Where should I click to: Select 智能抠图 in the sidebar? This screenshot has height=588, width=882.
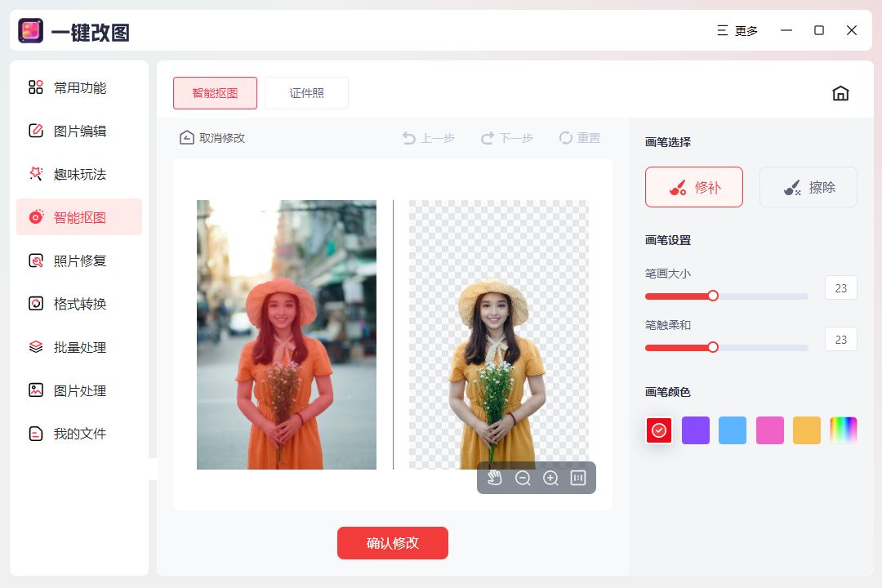pos(78,217)
